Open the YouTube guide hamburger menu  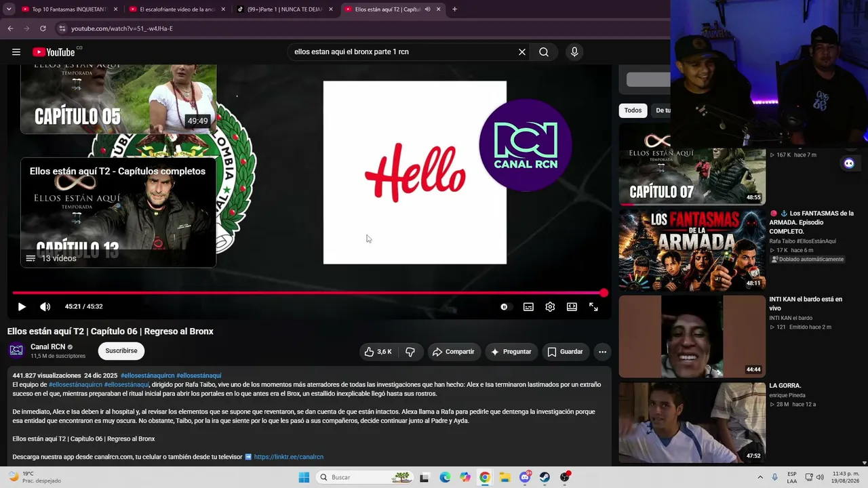click(x=16, y=52)
